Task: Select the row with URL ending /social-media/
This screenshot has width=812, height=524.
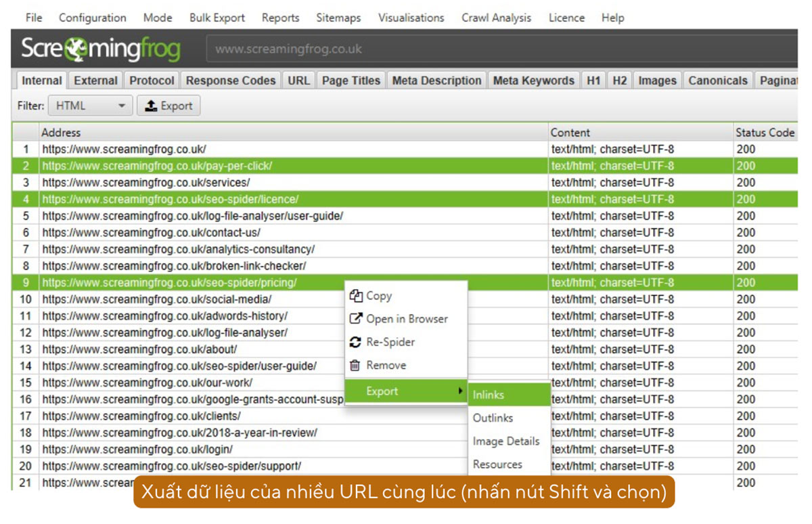Action: pyautogui.click(x=405, y=299)
